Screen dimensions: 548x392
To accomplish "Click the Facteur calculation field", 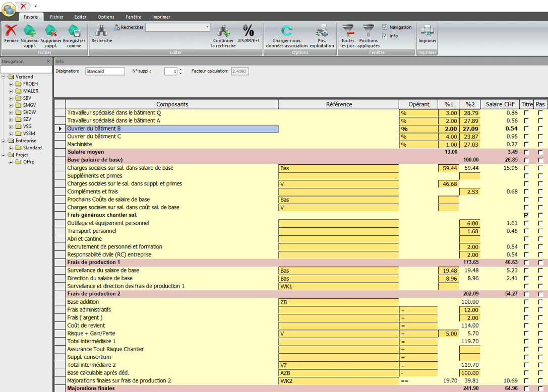I will [x=240, y=71].
